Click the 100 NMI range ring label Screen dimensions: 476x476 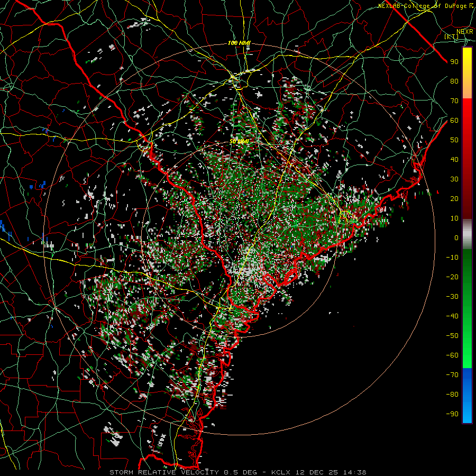(239, 43)
